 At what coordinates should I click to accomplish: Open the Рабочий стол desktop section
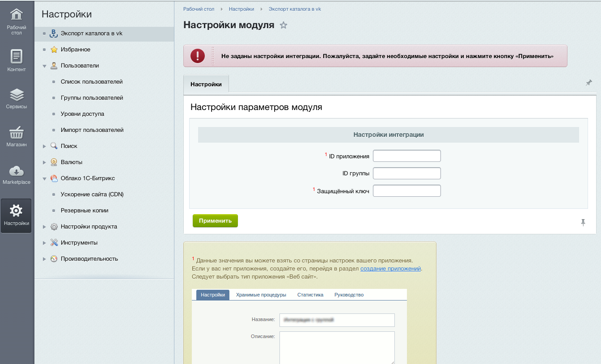point(17,21)
